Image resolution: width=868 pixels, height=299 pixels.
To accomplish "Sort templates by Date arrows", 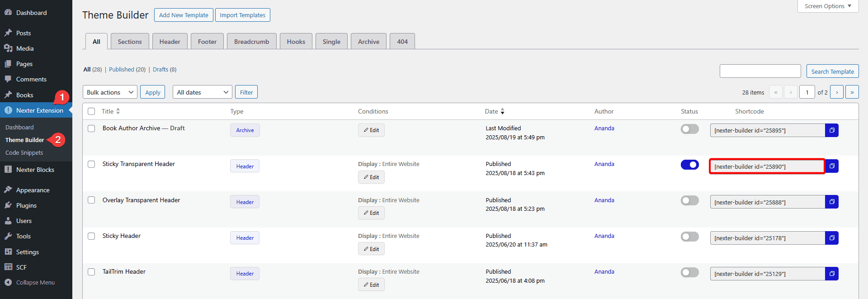I will tap(502, 111).
